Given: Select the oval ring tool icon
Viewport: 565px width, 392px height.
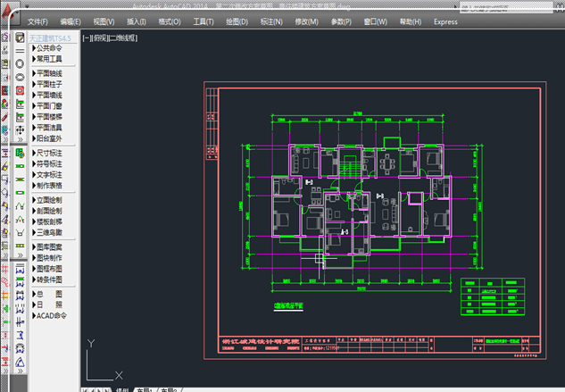Looking at the screenshot, I should (20, 77).
